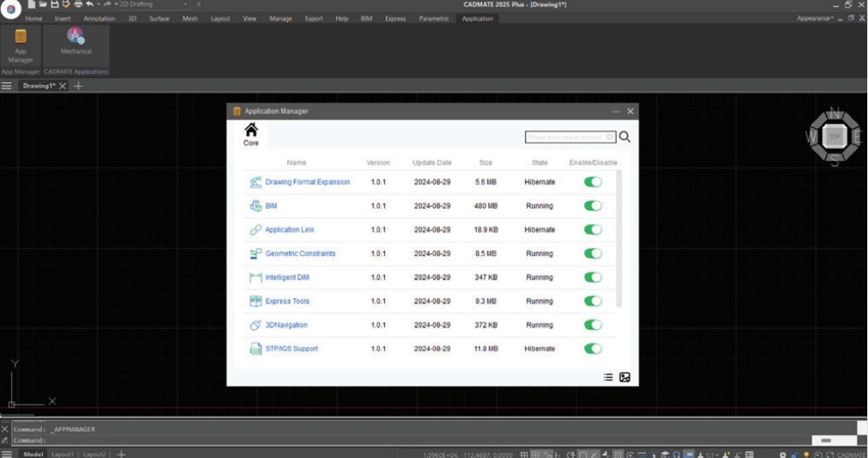The height and width of the screenshot is (458, 868).
Task: Click the search magnifier in Application Manager
Action: pos(624,136)
